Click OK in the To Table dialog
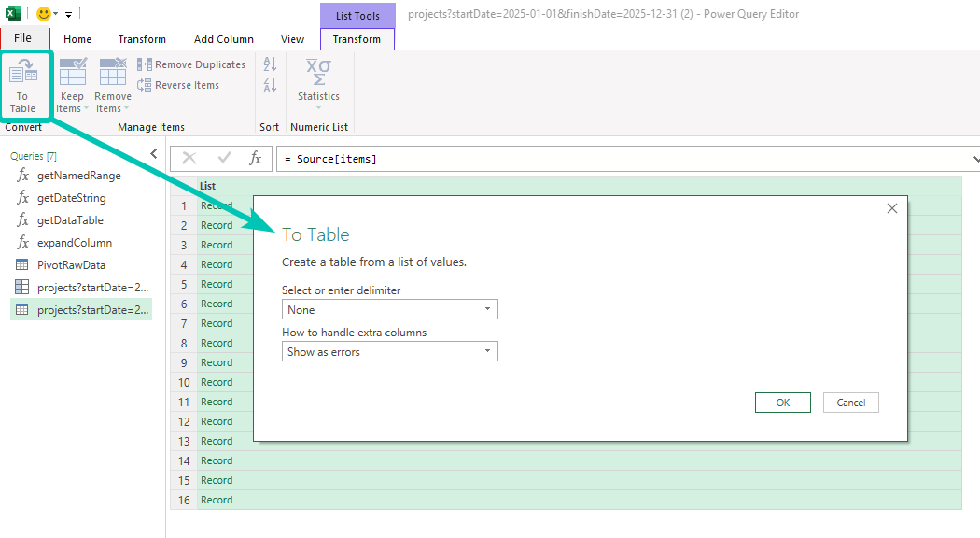The image size is (980, 538). [x=782, y=403]
